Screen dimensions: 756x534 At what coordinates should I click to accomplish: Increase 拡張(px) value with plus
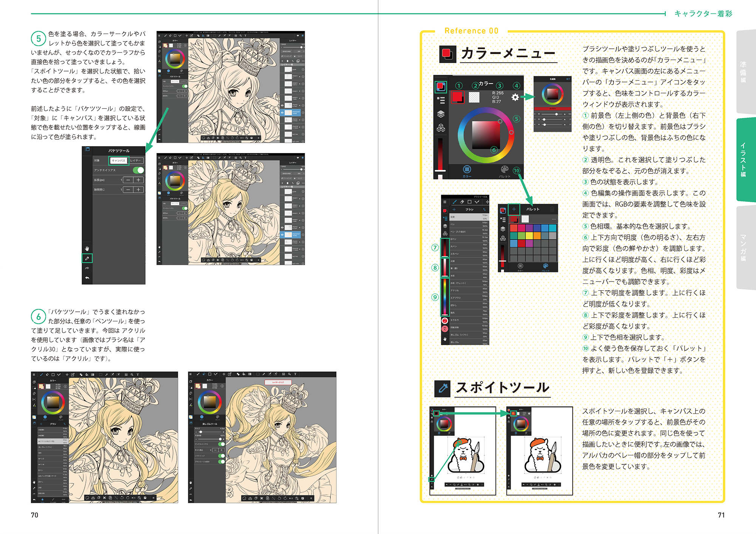coord(138,180)
